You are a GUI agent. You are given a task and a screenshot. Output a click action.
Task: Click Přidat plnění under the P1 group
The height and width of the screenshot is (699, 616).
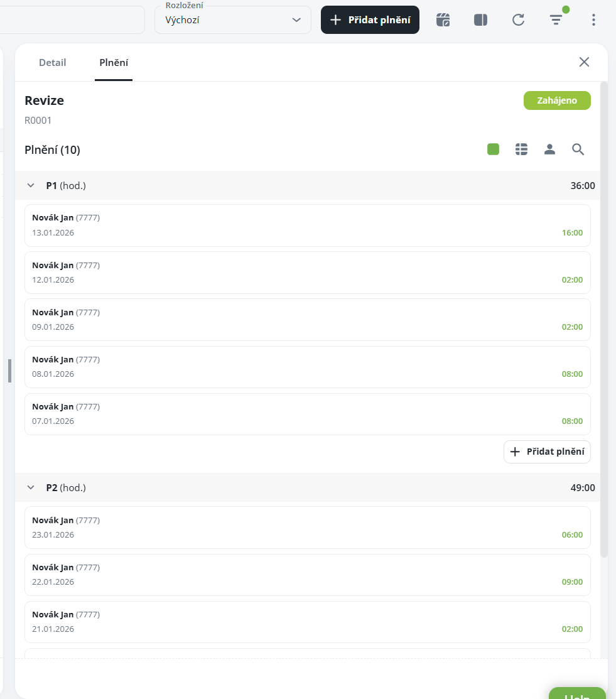(547, 452)
